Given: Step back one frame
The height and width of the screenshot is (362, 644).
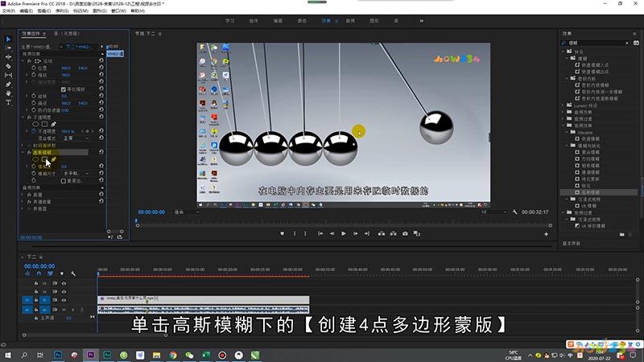Looking at the screenshot, I should tap(332, 233).
